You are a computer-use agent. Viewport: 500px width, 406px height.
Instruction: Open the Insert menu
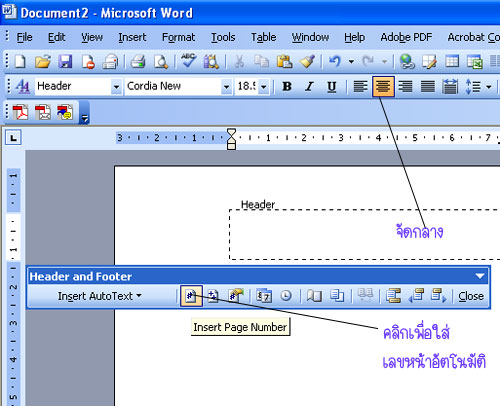(132, 37)
